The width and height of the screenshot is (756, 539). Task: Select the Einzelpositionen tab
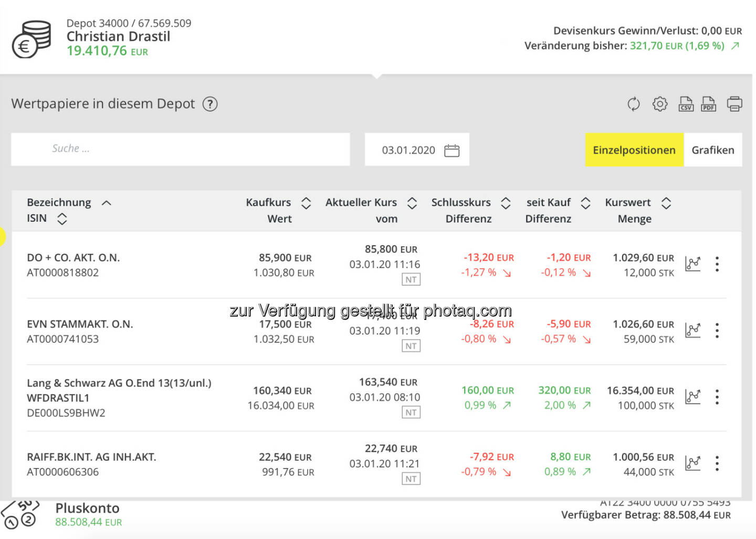(x=634, y=150)
